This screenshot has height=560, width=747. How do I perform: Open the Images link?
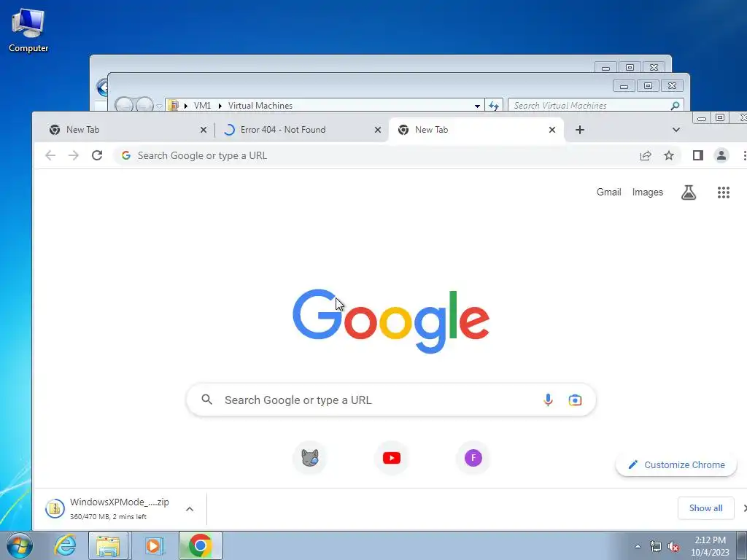(x=648, y=192)
